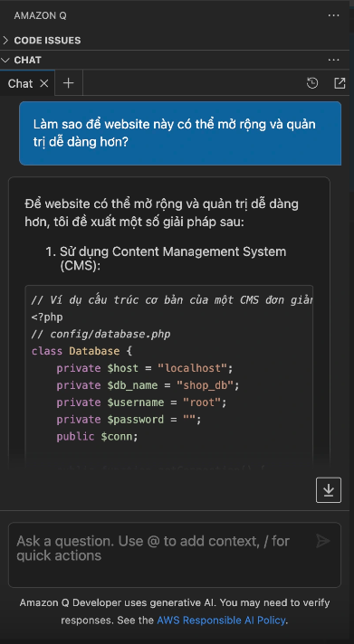The height and width of the screenshot is (644, 354).
Task: Open the Amazon Q panel more actions menu
Action: point(333,15)
